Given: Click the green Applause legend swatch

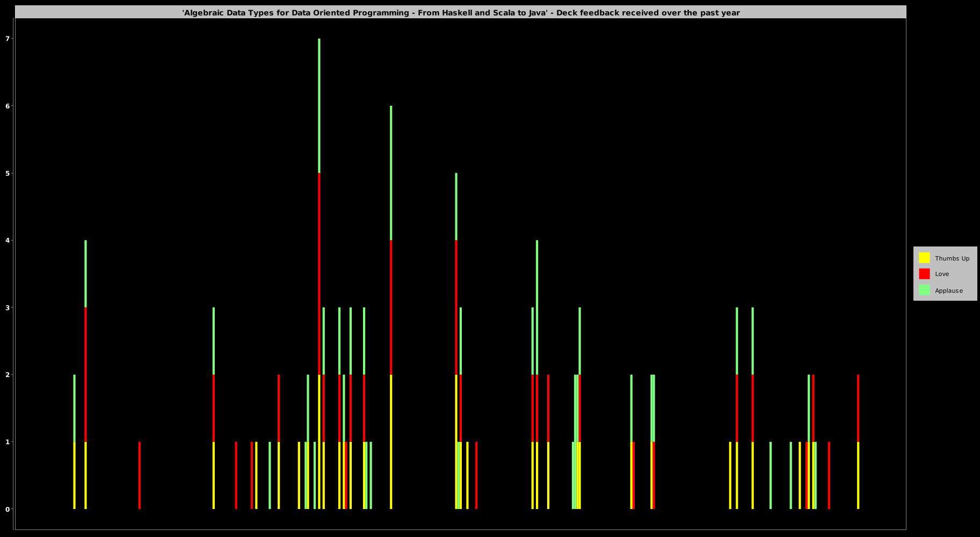Looking at the screenshot, I should point(924,290).
